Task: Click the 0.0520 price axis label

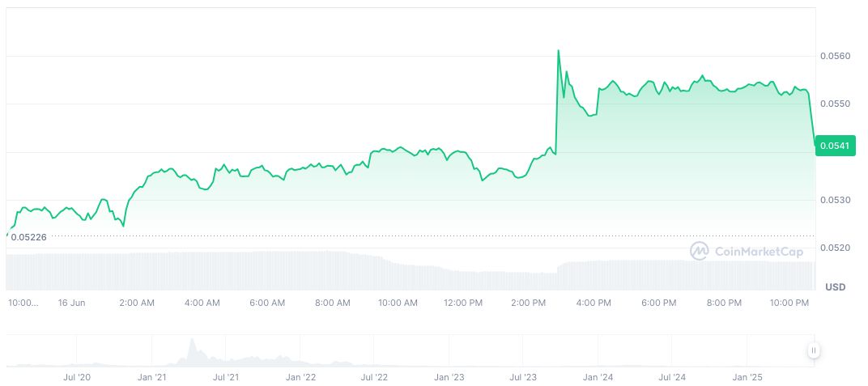Action: coord(835,248)
